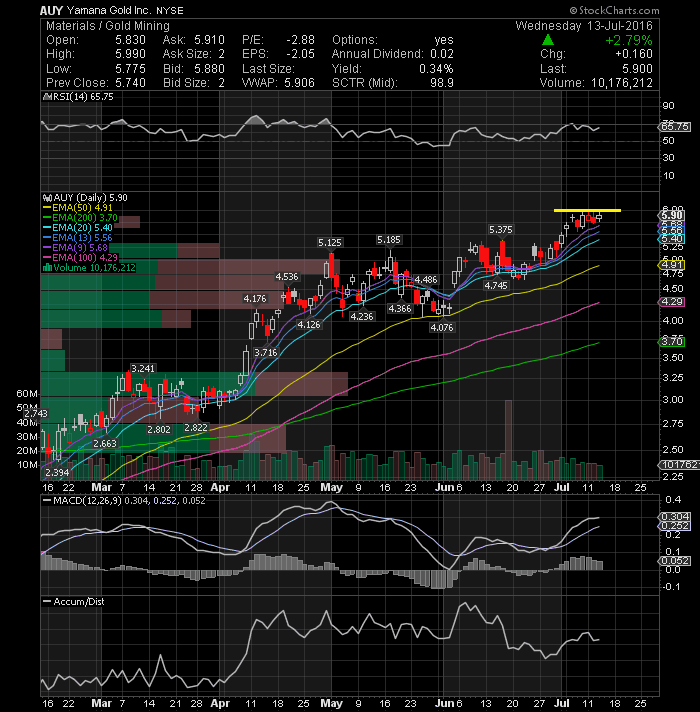Click the 0.052 histogram right-axis tag

[674, 561]
